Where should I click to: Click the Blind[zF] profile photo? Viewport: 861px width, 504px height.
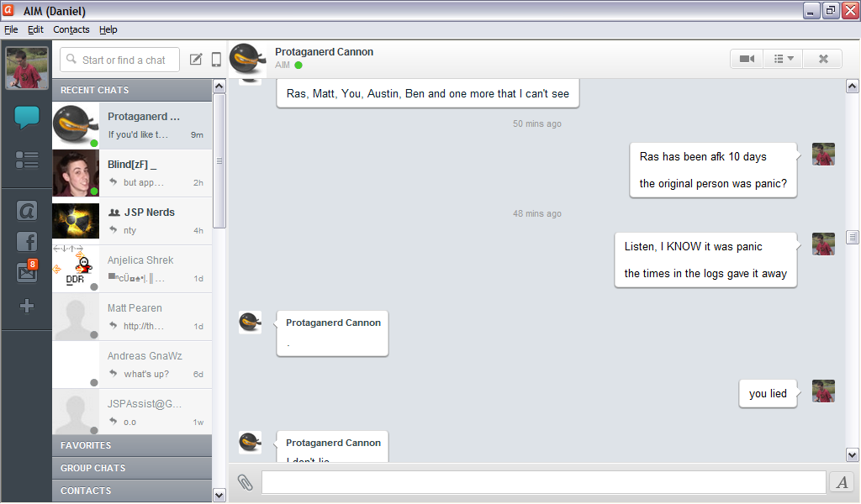pos(76,173)
